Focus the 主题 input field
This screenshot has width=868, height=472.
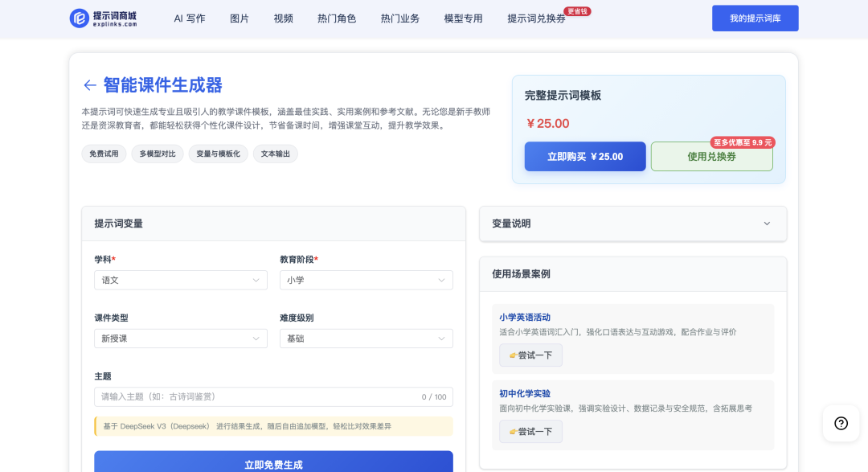(x=273, y=396)
